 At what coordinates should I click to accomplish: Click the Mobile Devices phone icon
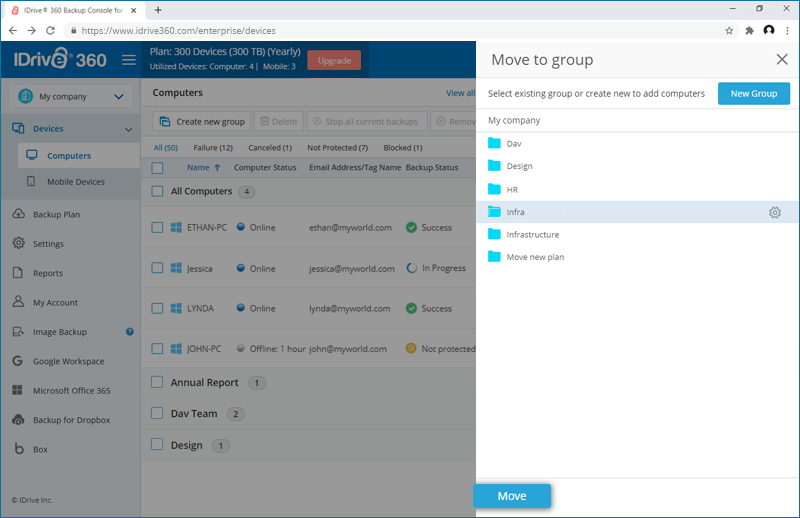pos(31,181)
